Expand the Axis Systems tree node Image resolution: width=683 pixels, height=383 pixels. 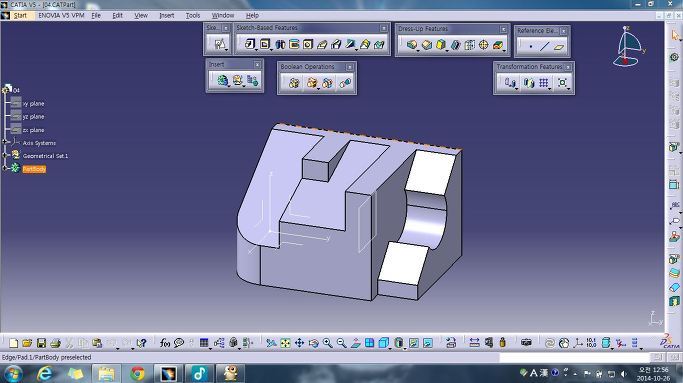[x=5, y=142]
